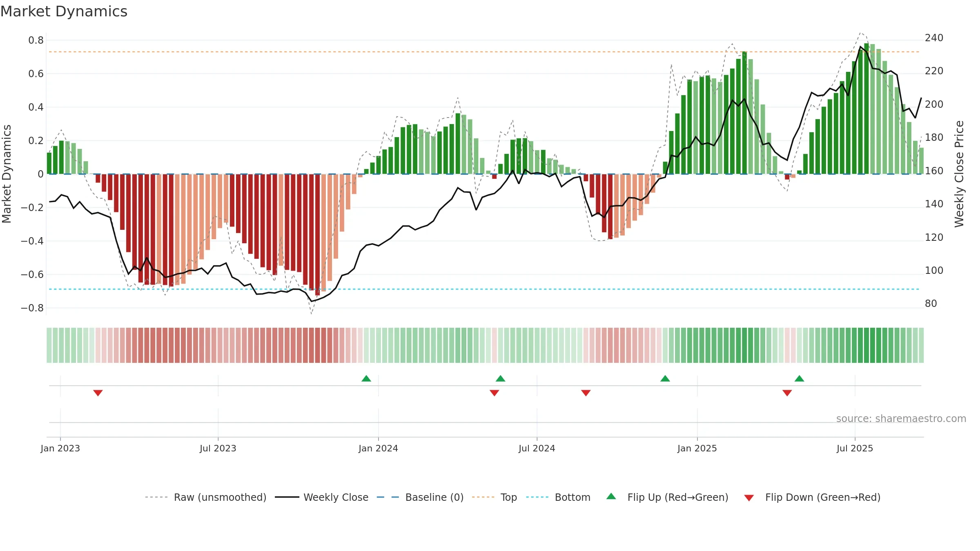Screen dimensions: 980x551
Task: Click the Jul 2024 x-axis label
Action: [x=537, y=448]
